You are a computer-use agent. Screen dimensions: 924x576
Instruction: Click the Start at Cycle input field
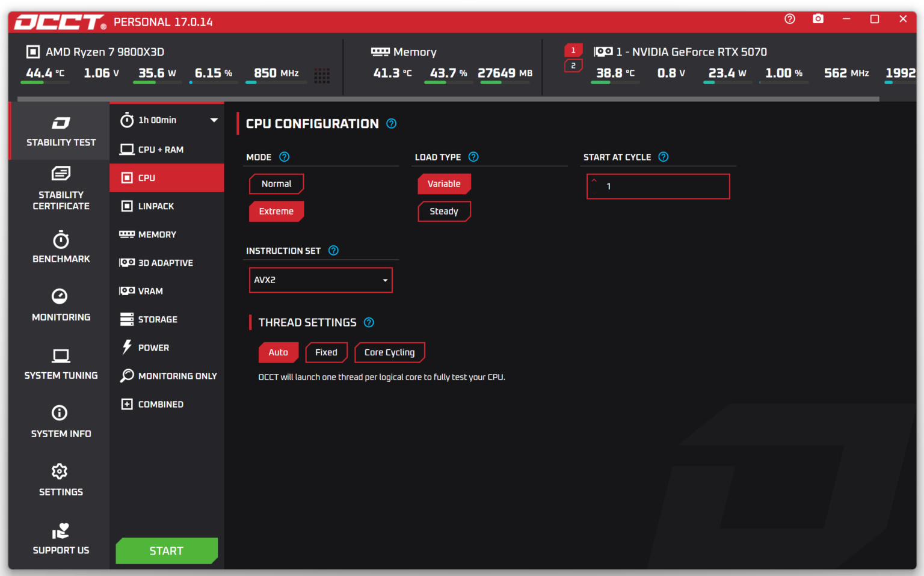(x=658, y=186)
